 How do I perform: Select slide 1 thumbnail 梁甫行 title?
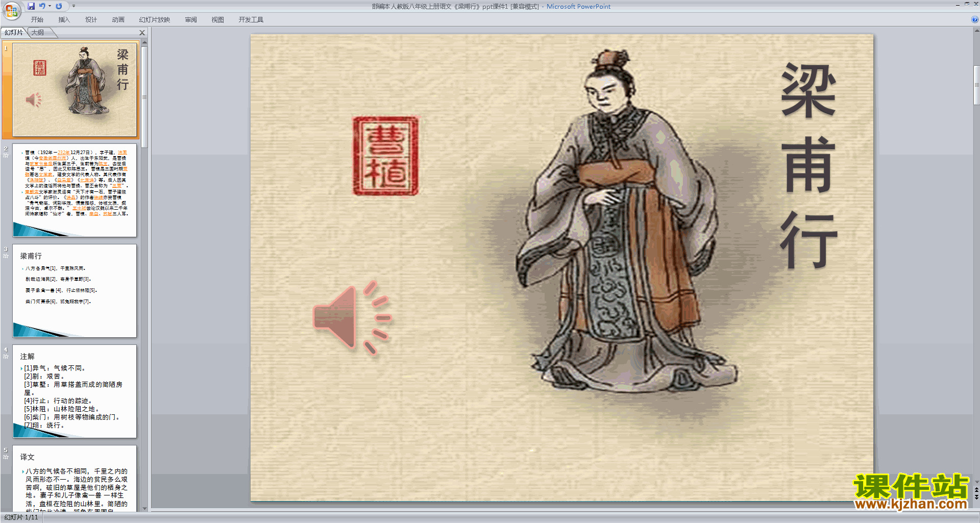(75, 90)
